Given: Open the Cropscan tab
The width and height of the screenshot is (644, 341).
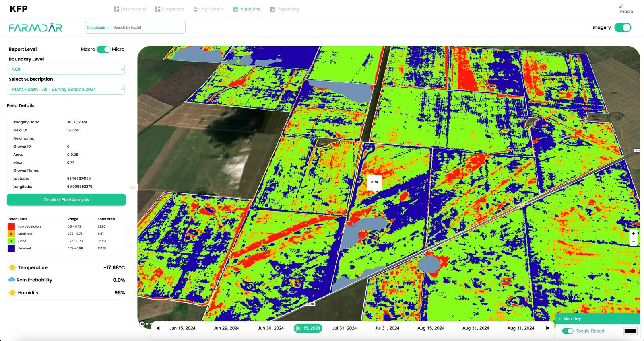Looking at the screenshot, I should click(x=169, y=9).
